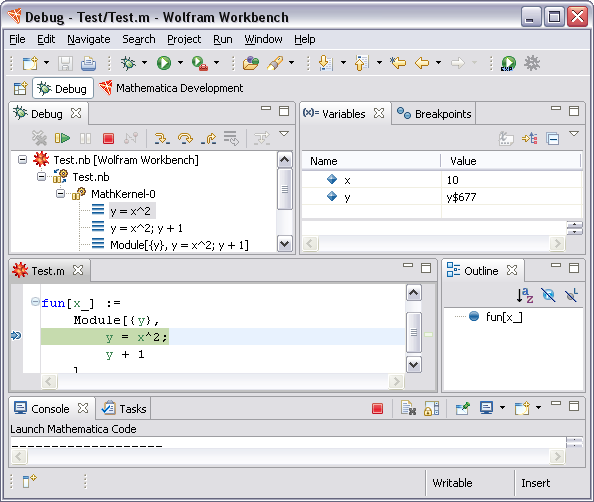Click the Save disk icon
The image size is (594, 502).
coord(65,63)
